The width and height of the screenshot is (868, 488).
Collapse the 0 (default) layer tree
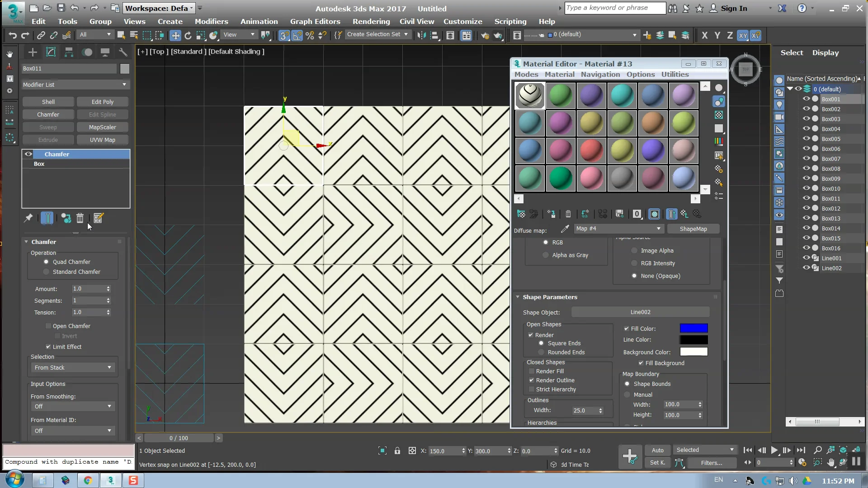click(790, 89)
